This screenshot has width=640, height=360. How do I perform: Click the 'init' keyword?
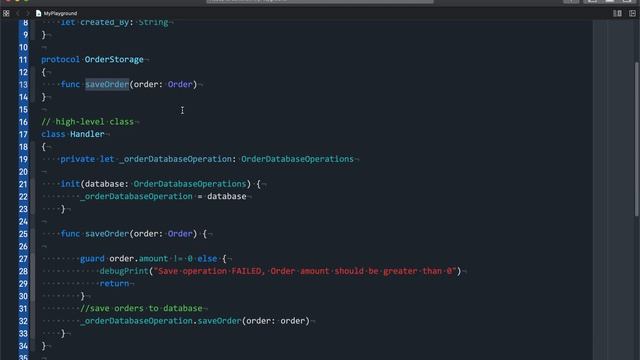click(70, 184)
